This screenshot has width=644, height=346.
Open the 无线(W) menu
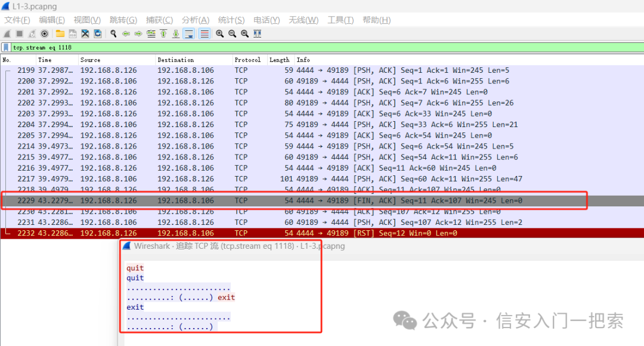click(304, 20)
